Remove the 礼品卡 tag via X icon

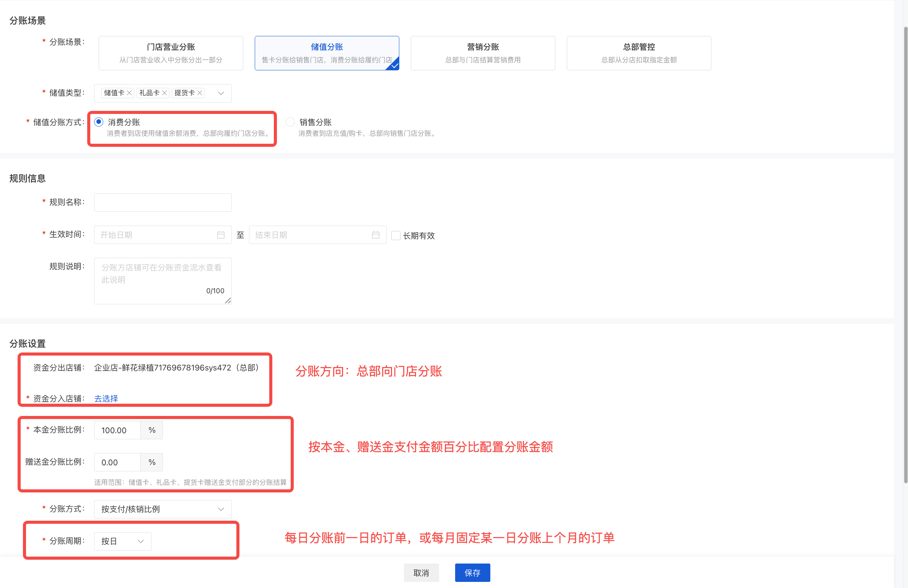pyautogui.click(x=164, y=93)
